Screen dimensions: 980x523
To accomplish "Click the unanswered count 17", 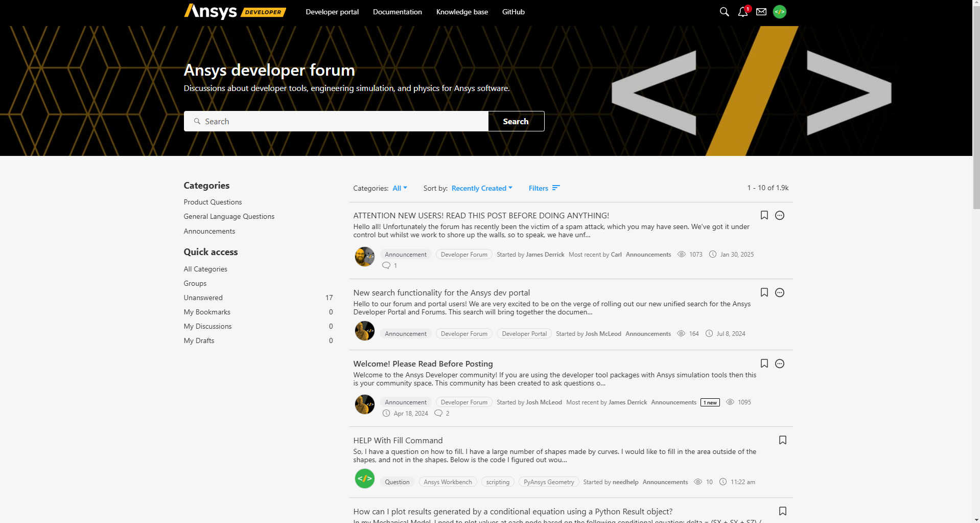I will click(329, 298).
